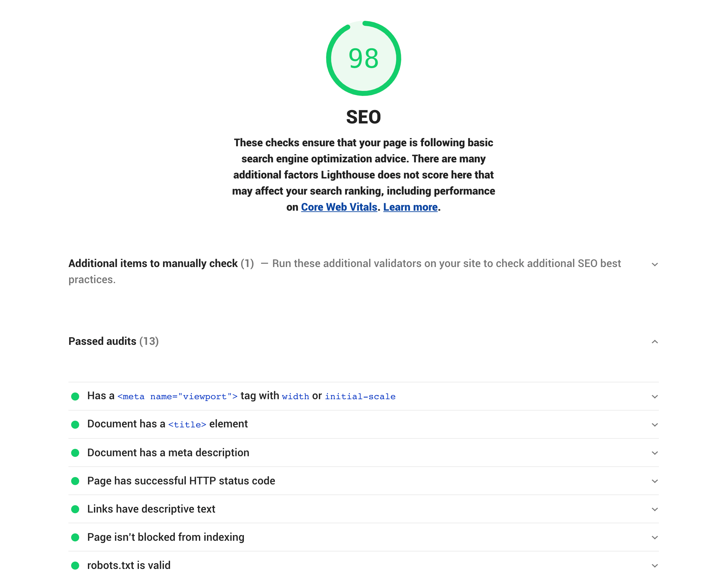Click green dot beside HTTP status audit
Screen dimensions: 728x579
(75, 481)
